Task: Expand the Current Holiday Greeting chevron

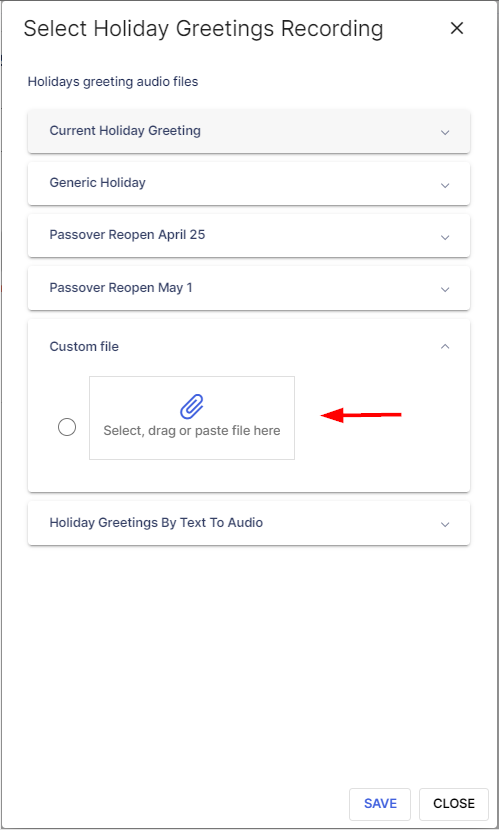Action: click(445, 132)
